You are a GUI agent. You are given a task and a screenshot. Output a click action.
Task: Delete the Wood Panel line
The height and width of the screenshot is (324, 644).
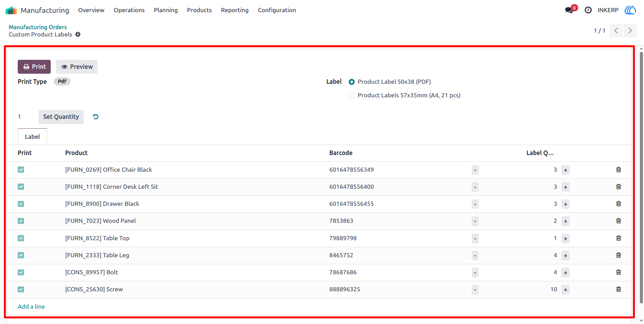[x=619, y=221]
